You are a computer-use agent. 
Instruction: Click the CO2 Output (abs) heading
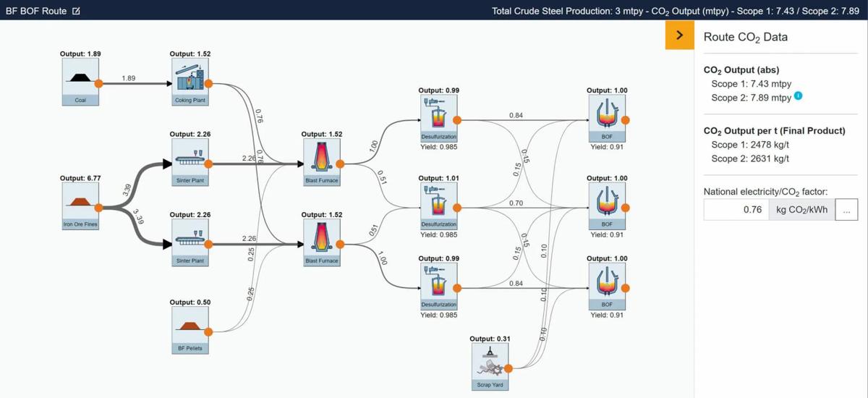(x=741, y=70)
